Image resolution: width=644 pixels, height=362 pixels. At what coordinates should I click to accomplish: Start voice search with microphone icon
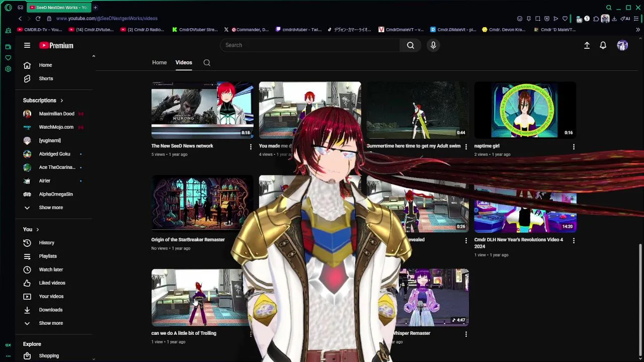(x=433, y=45)
